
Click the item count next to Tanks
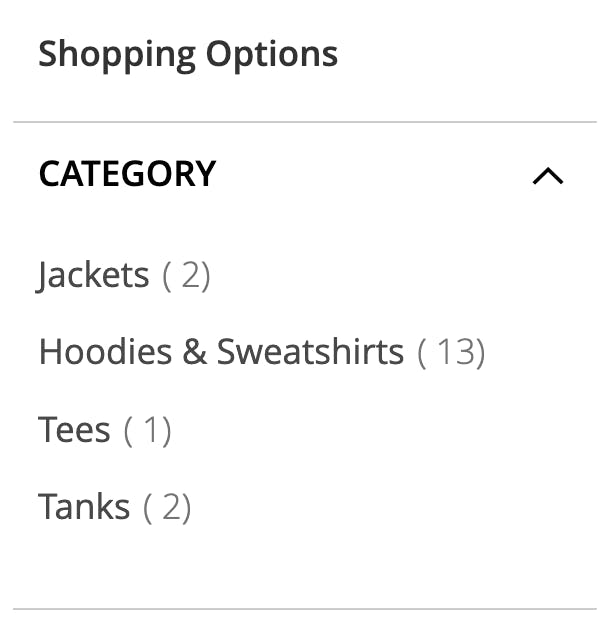point(167,508)
